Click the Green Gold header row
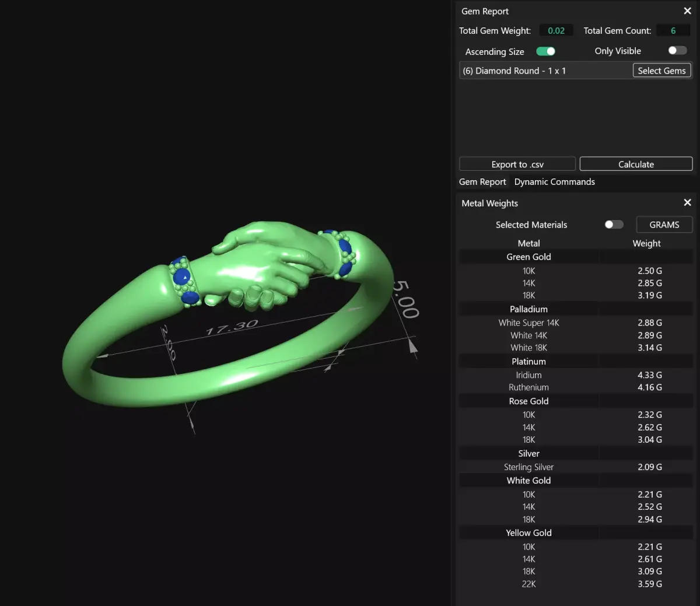Screen dimensions: 700x606 coord(576,257)
